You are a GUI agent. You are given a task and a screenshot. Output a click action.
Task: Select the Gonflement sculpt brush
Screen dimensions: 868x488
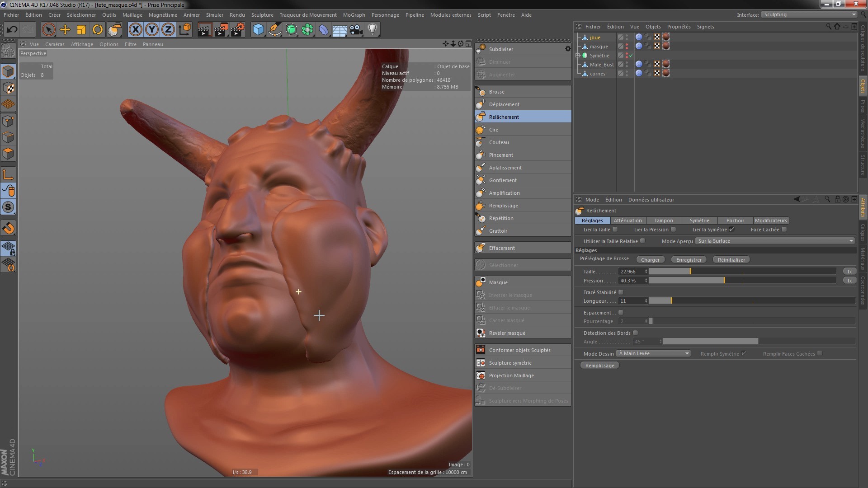523,180
